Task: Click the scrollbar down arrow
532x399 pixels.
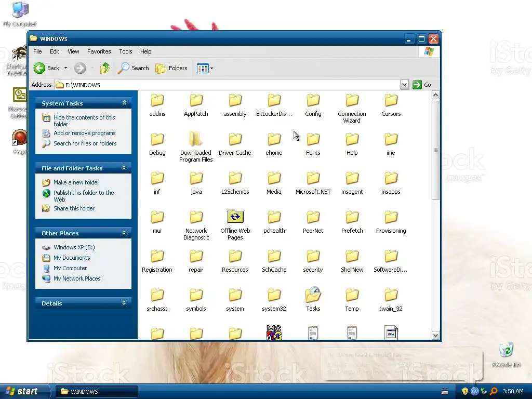Action: tap(436, 336)
